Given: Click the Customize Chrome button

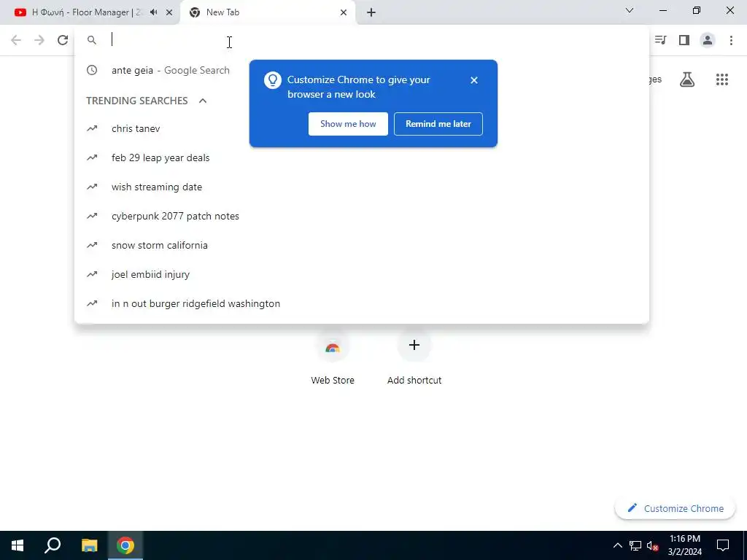Looking at the screenshot, I should point(675,508).
